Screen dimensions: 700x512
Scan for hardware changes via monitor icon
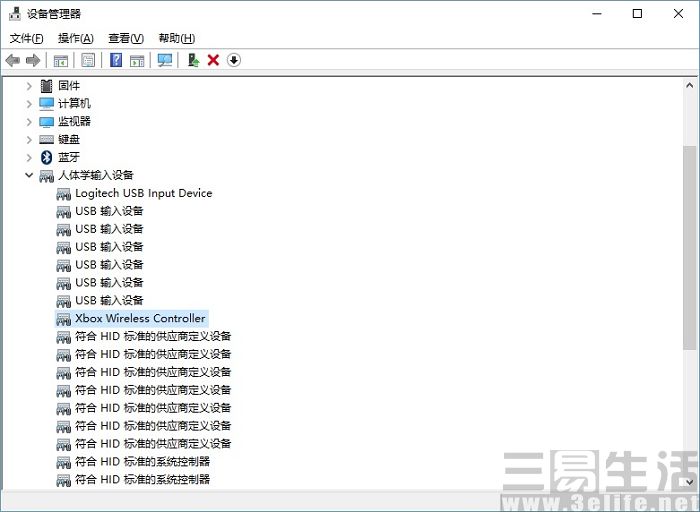pos(165,60)
